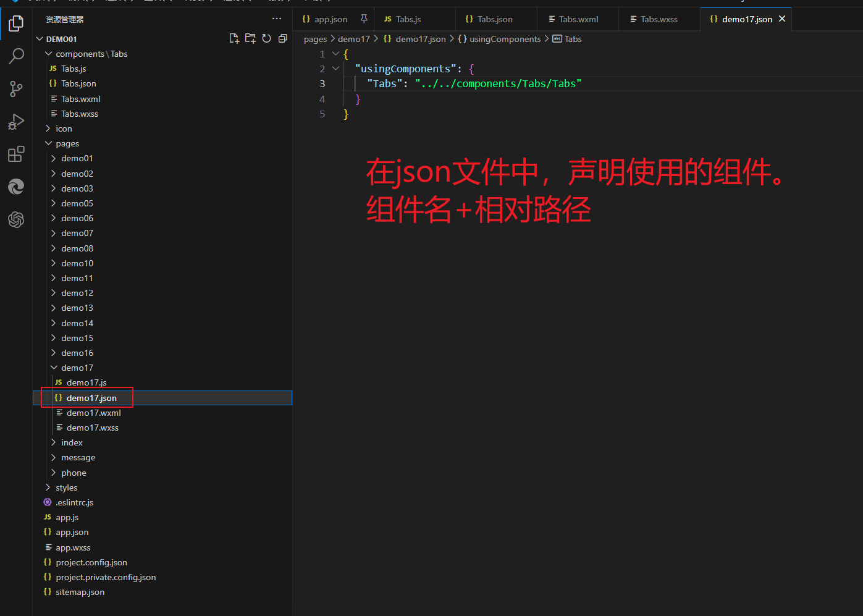Open Tabs.js in the file tree
The height and width of the screenshot is (616, 863).
162,69
